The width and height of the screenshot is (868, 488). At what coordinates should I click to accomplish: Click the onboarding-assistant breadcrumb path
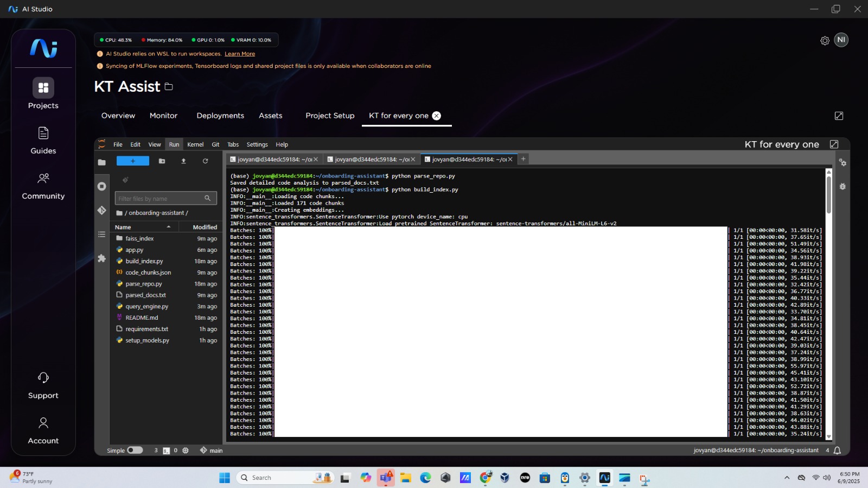tap(157, 213)
